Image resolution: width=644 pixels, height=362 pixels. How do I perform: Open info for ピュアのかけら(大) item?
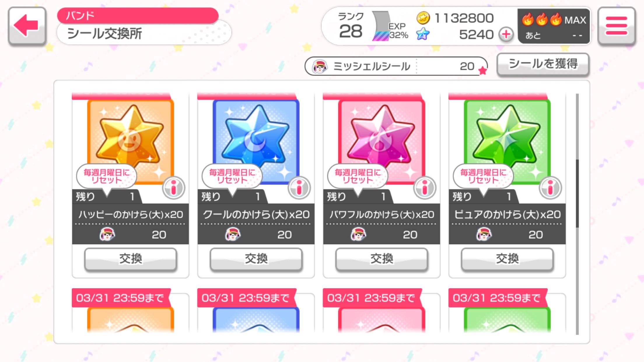click(550, 187)
